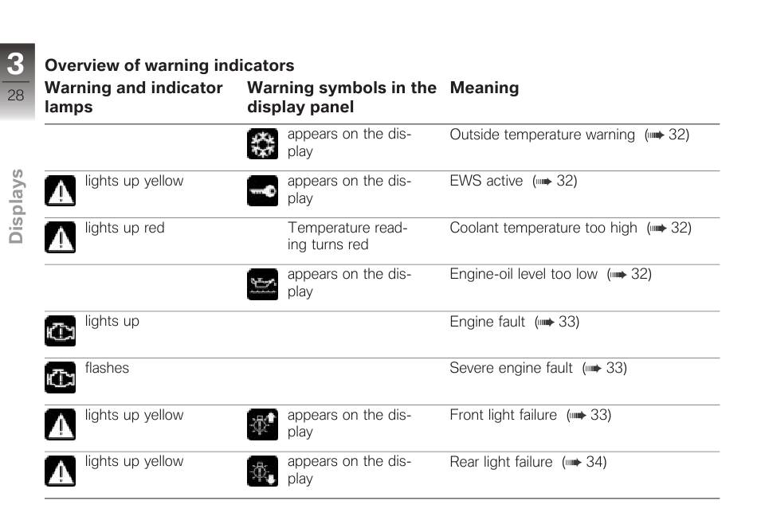The width and height of the screenshot is (757, 532).
Task: Follow page reference 33 next to Engine fault
Action: (x=557, y=322)
